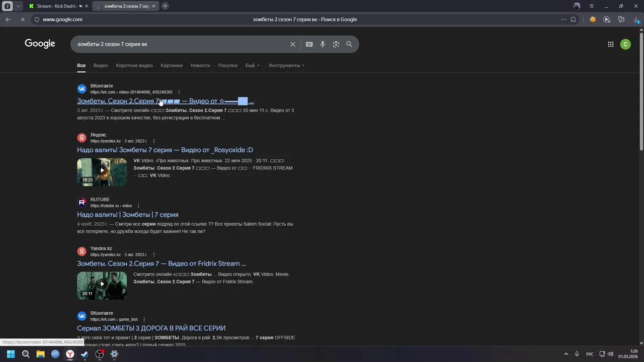Switch to Новости results
This screenshot has width=644, height=362.
200,65
